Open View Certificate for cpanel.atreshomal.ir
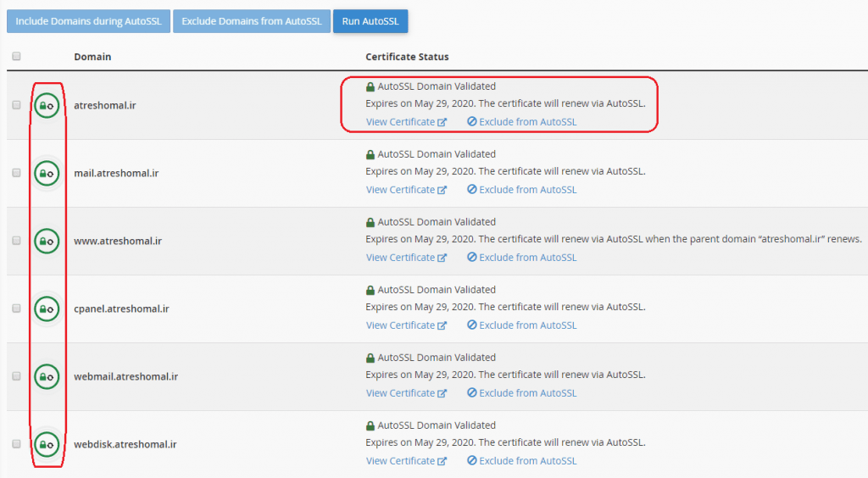Image resolution: width=868 pixels, height=478 pixels. click(406, 325)
